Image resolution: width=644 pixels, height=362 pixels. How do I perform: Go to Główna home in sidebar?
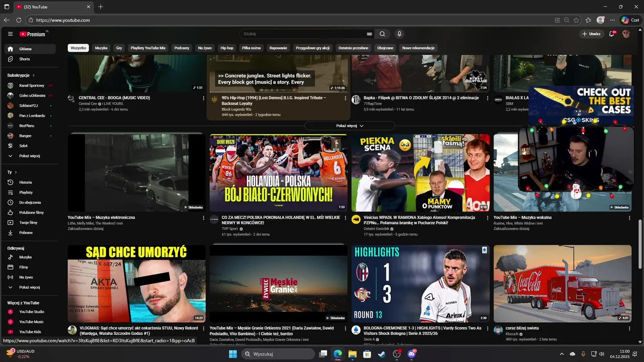click(31, 49)
